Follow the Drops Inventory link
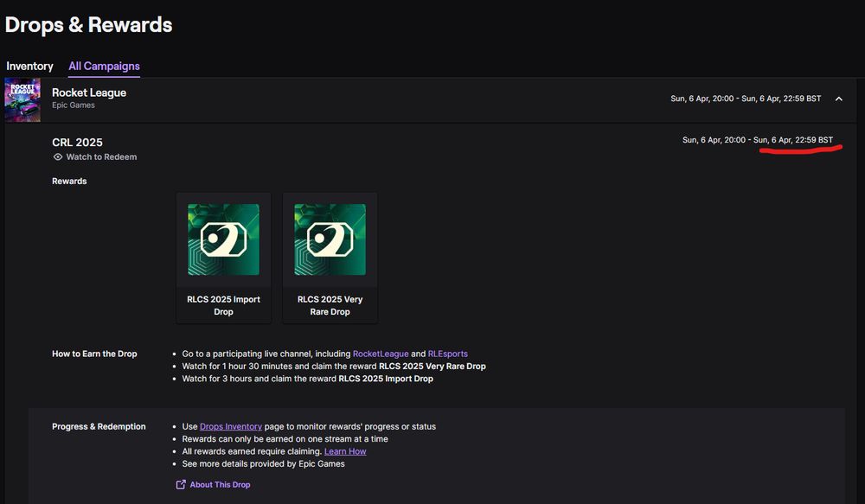 (231, 427)
